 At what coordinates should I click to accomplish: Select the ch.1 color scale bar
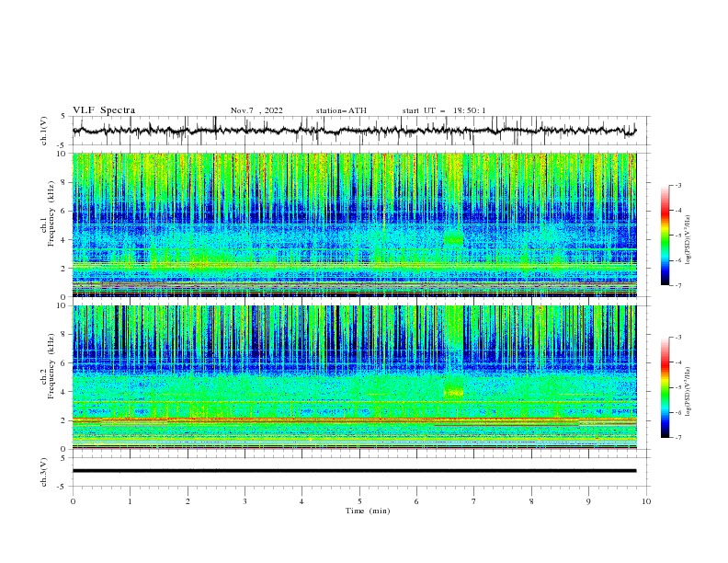[x=665, y=236]
